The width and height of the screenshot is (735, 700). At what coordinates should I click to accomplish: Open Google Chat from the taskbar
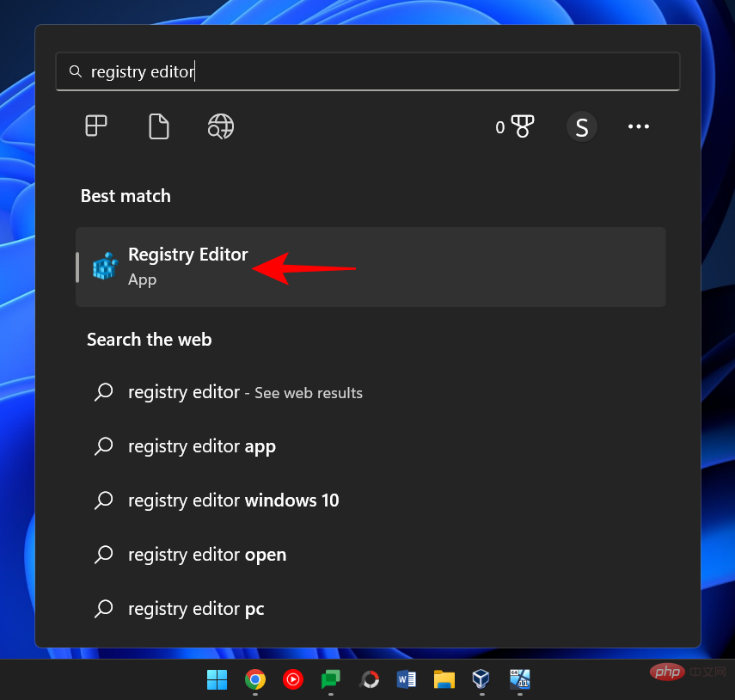pyautogui.click(x=331, y=679)
